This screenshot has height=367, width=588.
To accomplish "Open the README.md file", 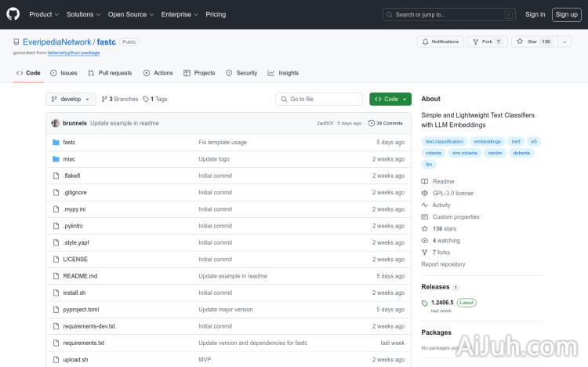I will pyautogui.click(x=80, y=276).
